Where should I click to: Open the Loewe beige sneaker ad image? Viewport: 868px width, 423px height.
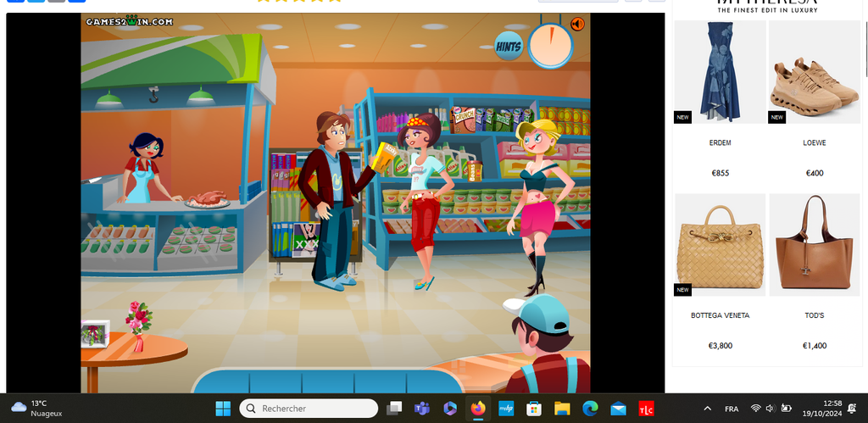(815, 72)
